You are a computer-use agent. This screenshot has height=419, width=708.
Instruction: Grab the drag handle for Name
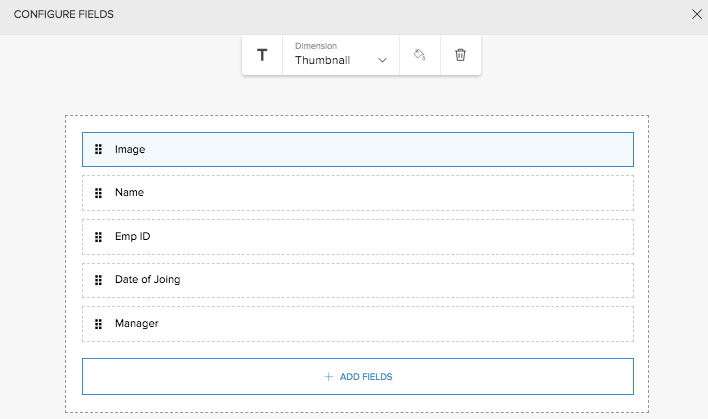tap(99, 193)
